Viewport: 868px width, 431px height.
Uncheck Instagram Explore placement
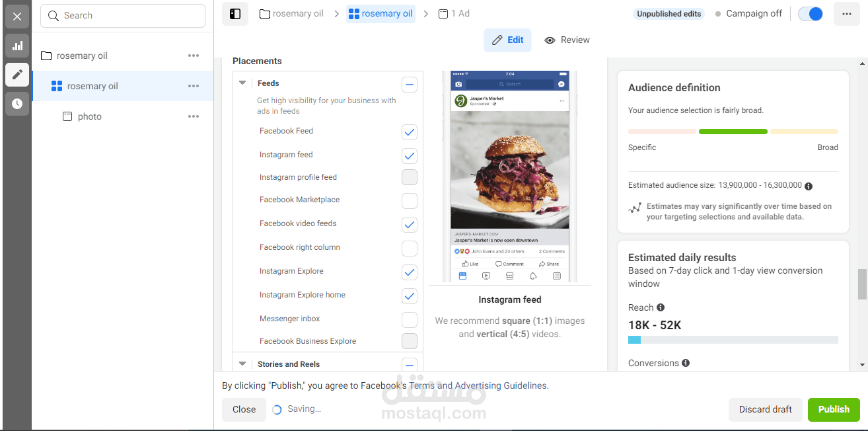410,272
